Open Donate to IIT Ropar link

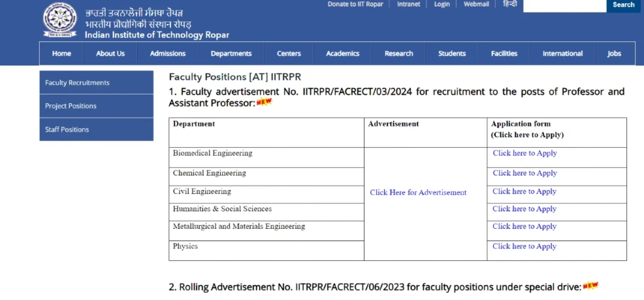click(x=355, y=4)
